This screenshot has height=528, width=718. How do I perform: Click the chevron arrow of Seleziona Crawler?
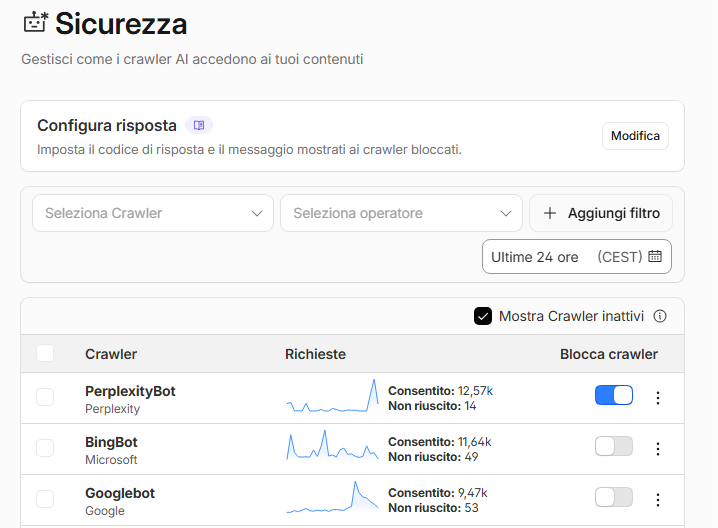[257, 213]
